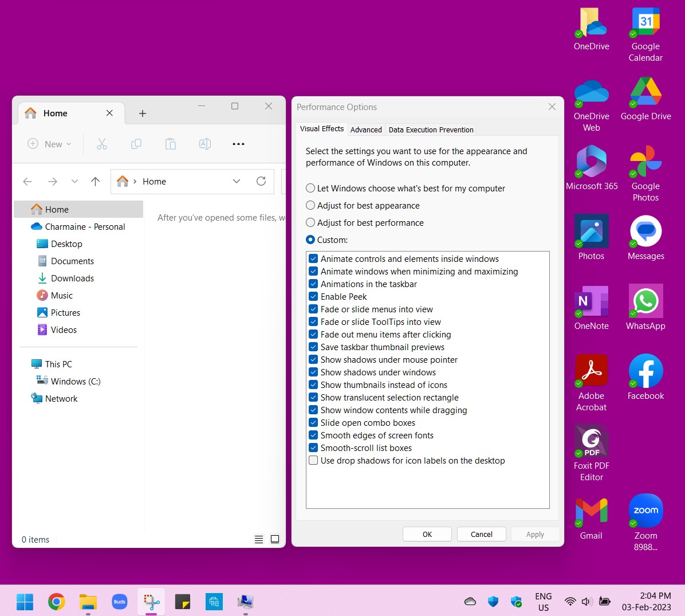Switch to large thumbnails view icon
Screen dimensions: 685x616
[x=275, y=539]
